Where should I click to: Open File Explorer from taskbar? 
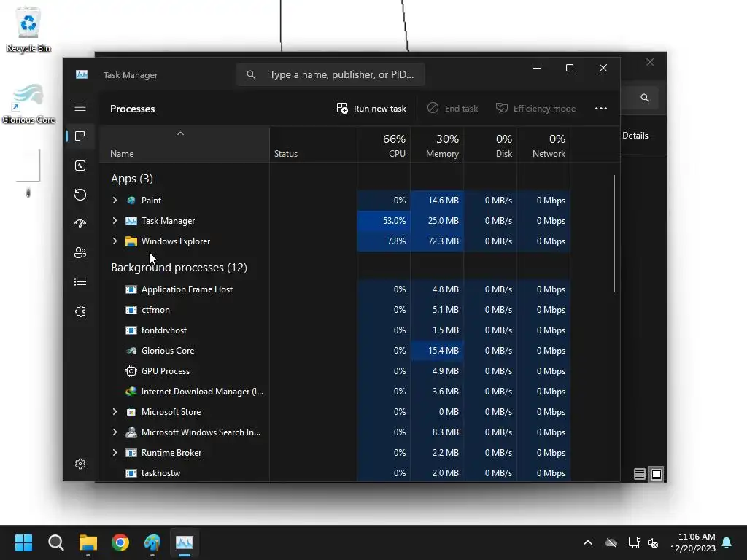[88, 542]
